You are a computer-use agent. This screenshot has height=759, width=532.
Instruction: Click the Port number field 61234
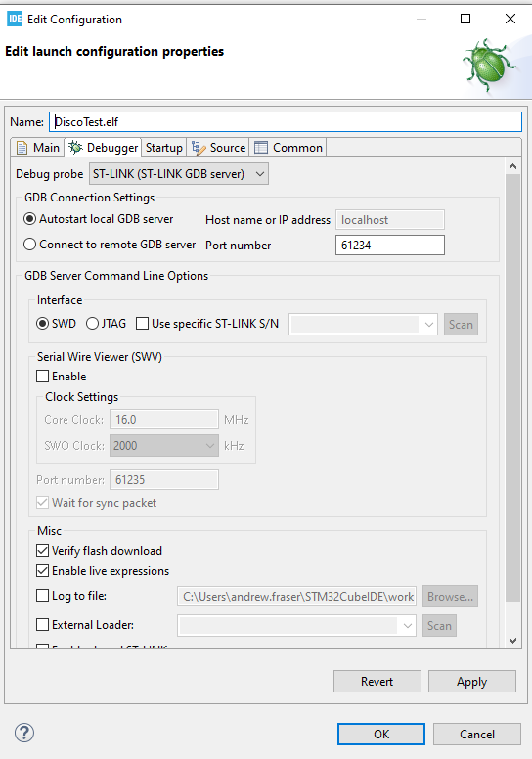coord(389,245)
